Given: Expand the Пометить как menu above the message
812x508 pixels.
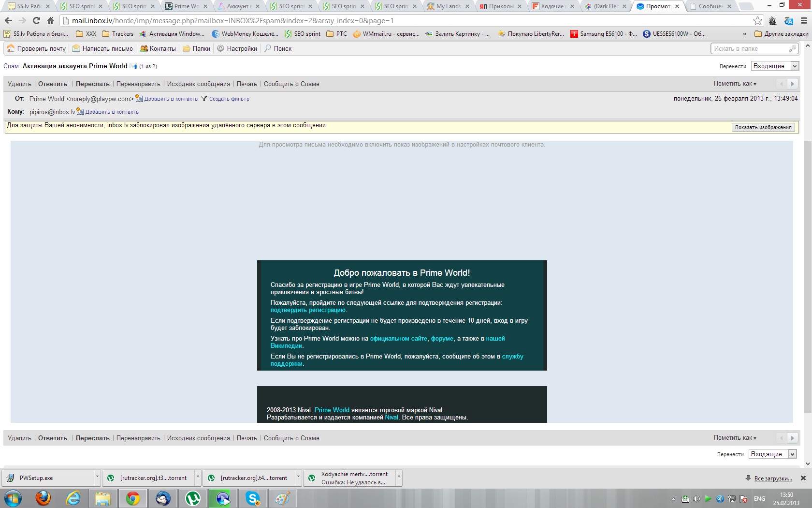Looking at the screenshot, I should point(735,84).
